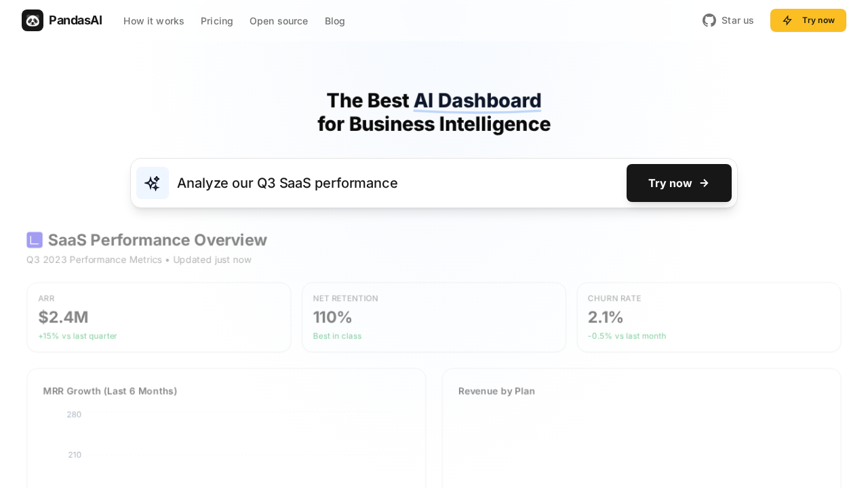868x488 pixels.
Task: Select the Net Retention 110% card
Action: click(x=434, y=317)
